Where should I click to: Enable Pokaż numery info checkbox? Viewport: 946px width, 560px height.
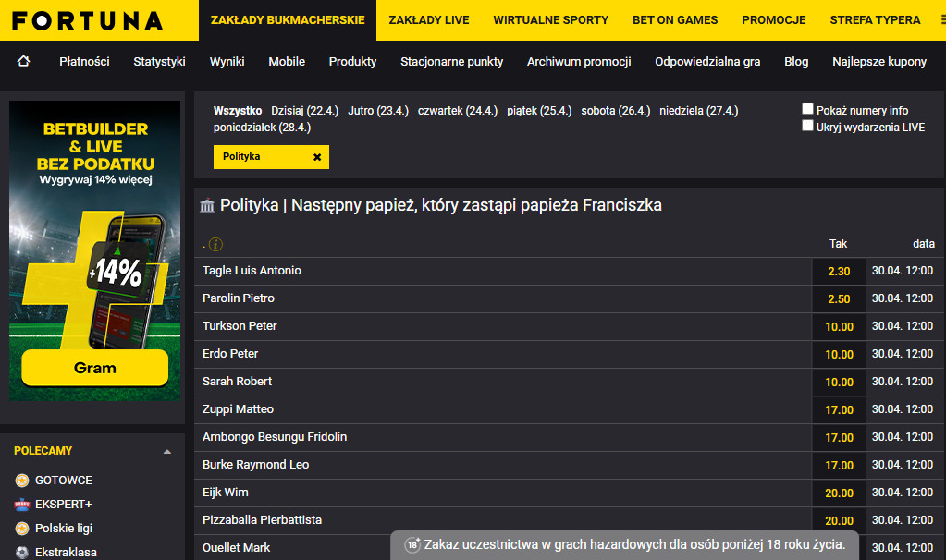point(807,109)
